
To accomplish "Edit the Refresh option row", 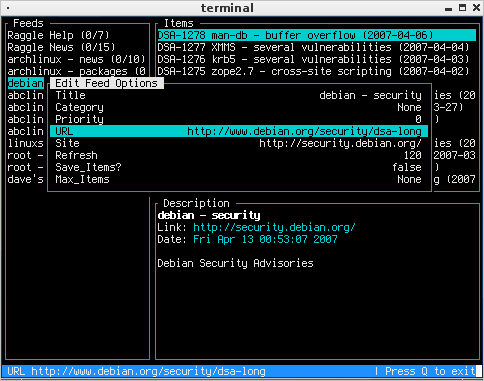I will [x=239, y=155].
